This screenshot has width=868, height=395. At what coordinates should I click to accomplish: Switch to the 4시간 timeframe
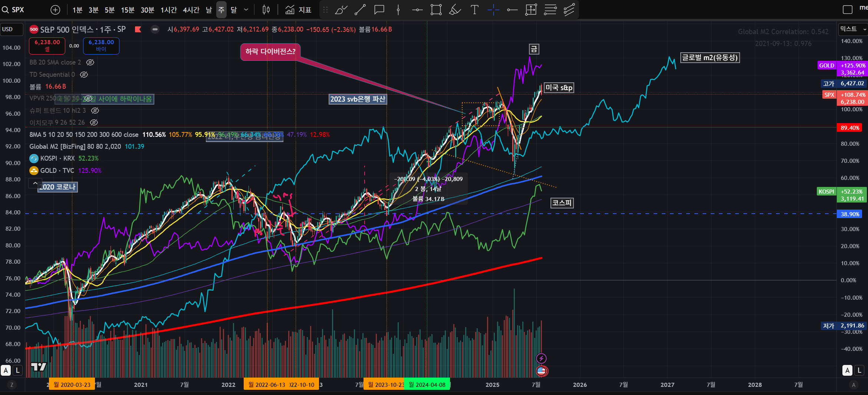tap(191, 10)
